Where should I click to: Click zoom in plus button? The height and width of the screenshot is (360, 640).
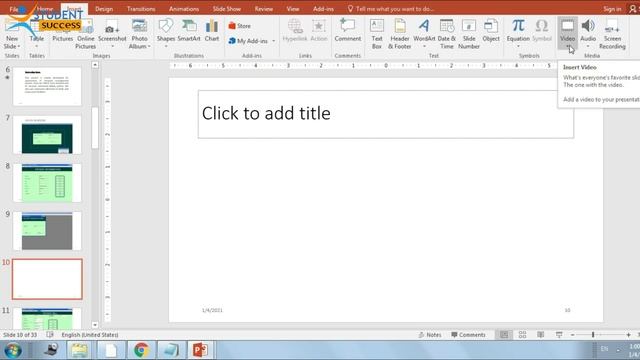(x=628, y=335)
